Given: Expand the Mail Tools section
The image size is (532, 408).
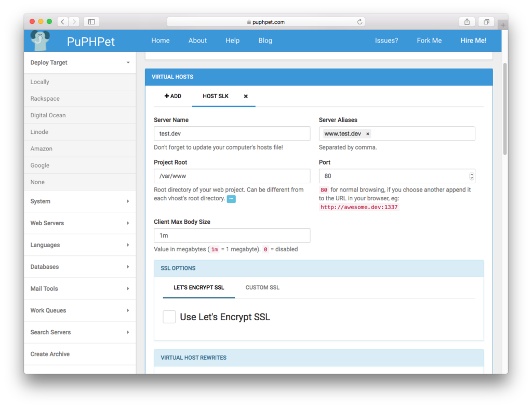Looking at the screenshot, I should (80, 289).
